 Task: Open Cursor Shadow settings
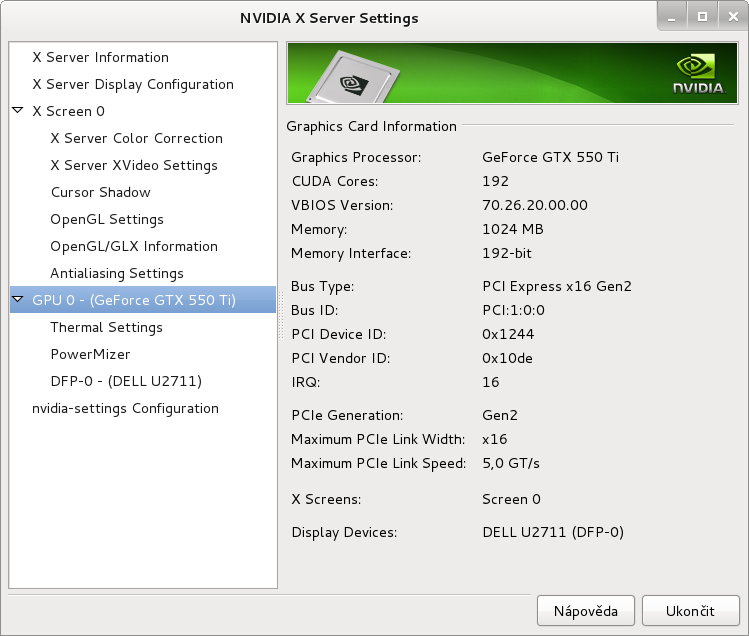click(100, 193)
